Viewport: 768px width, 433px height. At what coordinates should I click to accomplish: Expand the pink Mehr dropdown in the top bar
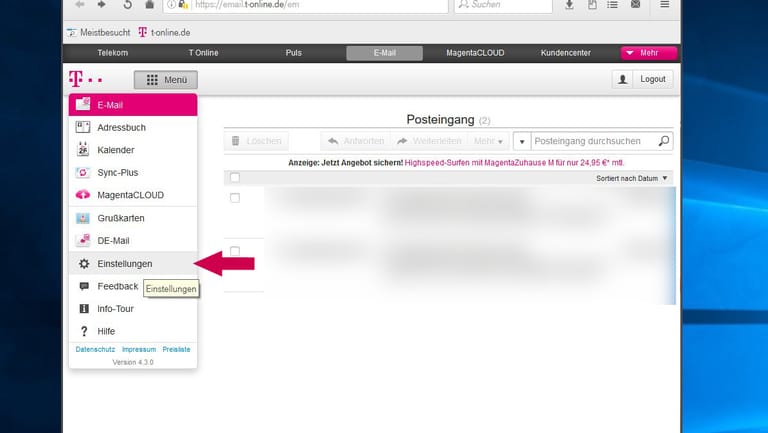[x=649, y=53]
